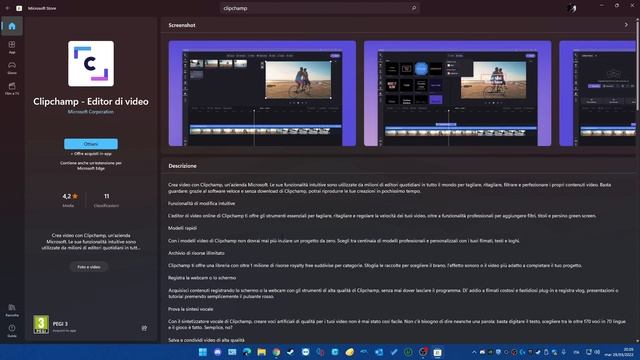Open the second Clipchamp screenshot thumbnail

(458, 93)
